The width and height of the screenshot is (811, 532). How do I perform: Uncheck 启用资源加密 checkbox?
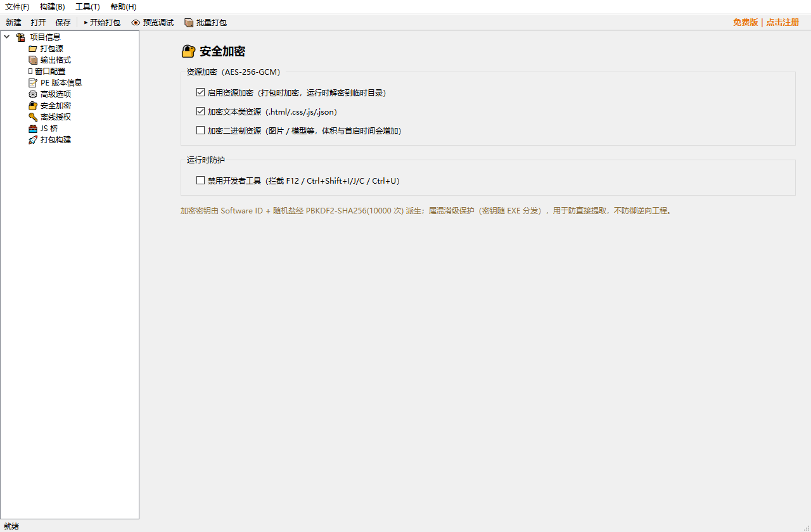pyautogui.click(x=200, y=92)
